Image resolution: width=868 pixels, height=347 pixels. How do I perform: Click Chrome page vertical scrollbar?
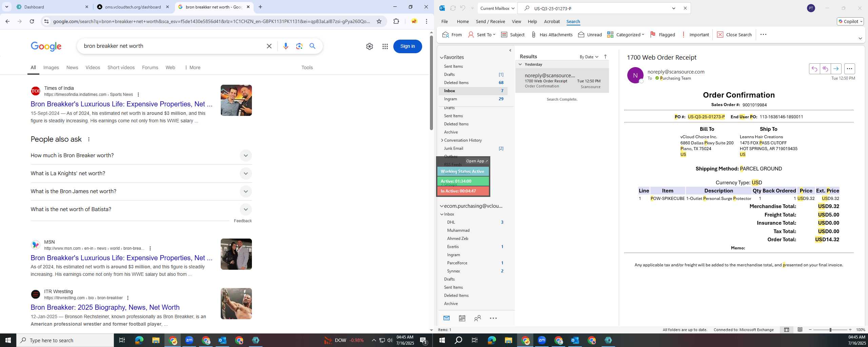[431, 83]
